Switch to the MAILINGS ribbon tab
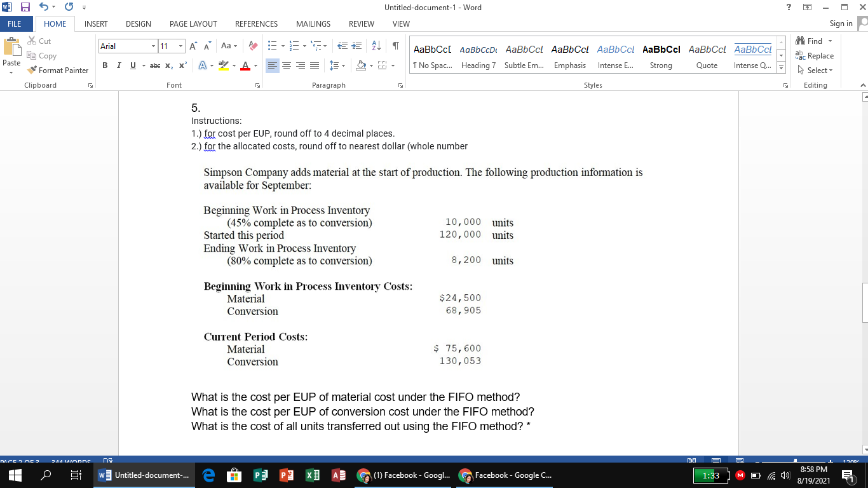This screenshot has height=488, width=868. pos(313,24)
